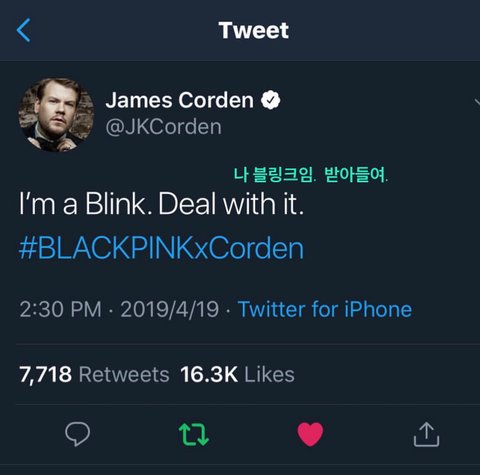Click the 2:30 PM timestamp
Screen dimensions: 480x475
tap(60, 309)
